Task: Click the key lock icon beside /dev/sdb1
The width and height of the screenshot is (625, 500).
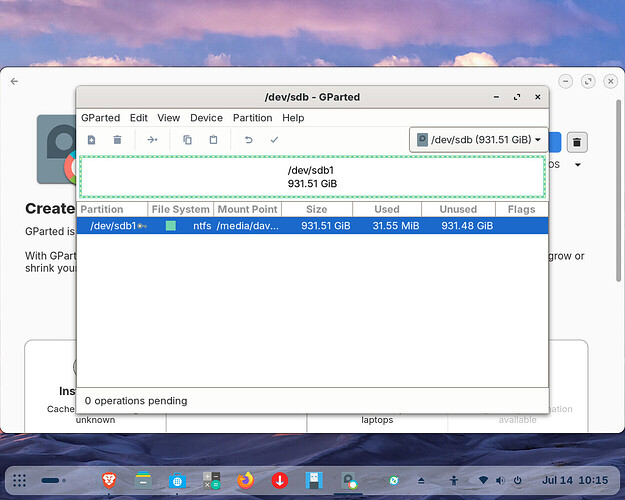Action: point(142,226)
